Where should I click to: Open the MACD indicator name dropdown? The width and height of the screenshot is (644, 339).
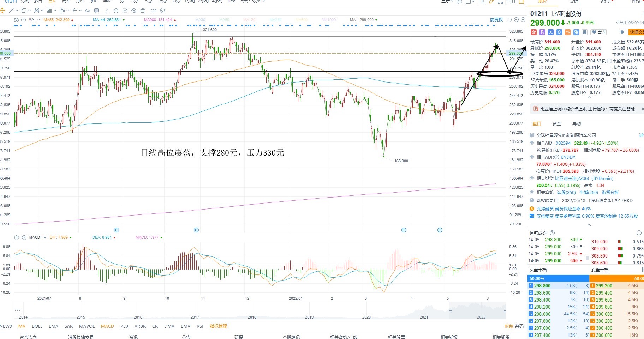coord(45,237)
